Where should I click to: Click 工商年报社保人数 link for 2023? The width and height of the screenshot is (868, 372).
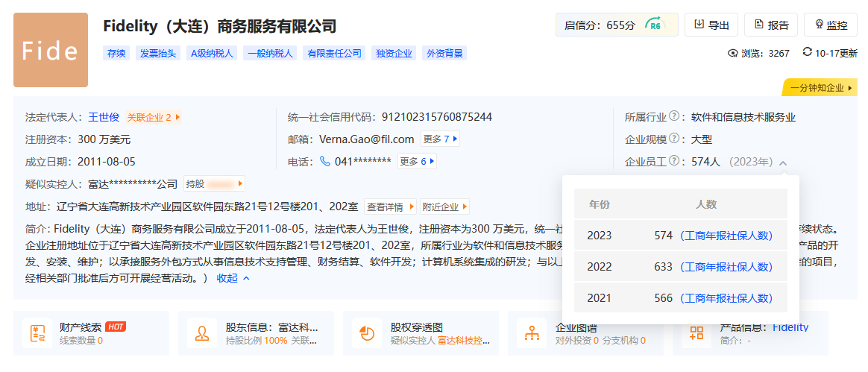[x=726, y=236]
